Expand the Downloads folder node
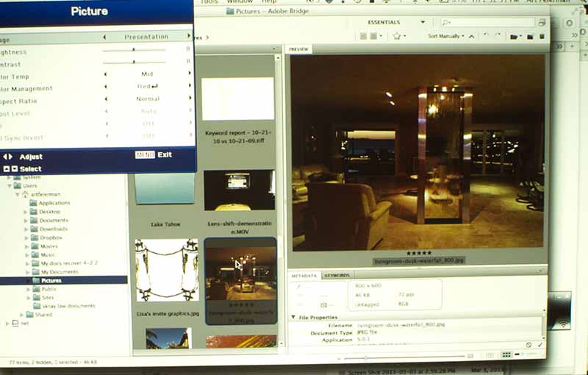The image size is (588, 375). coord(26,229)
